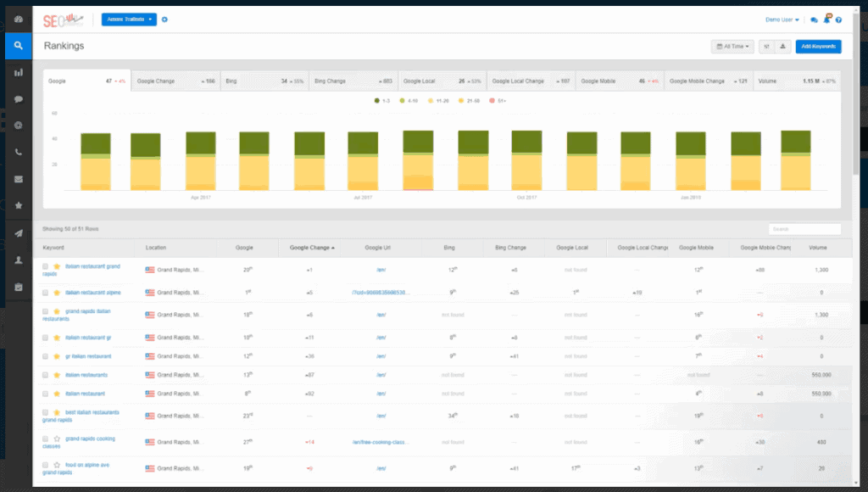Image resolution: width=868 pixels, height=492 pixels.
Task: Switch to the Google Mobile tab
Action: (x=620, y=81)
